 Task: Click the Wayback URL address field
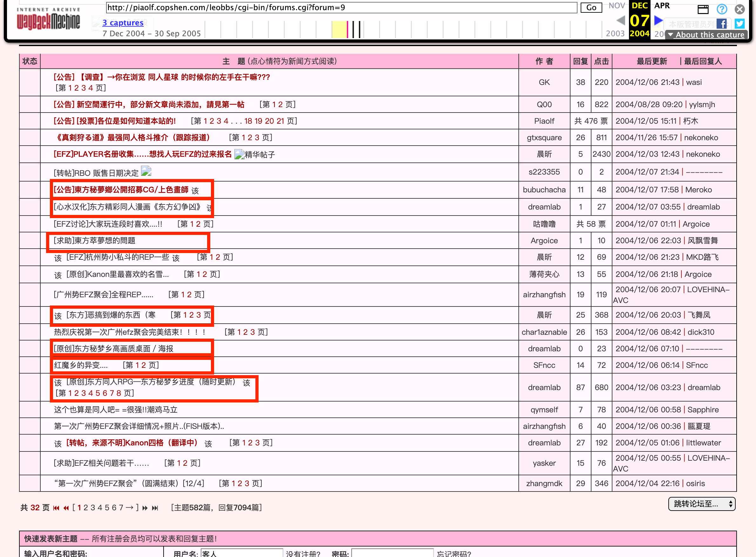tap(341, 7)
